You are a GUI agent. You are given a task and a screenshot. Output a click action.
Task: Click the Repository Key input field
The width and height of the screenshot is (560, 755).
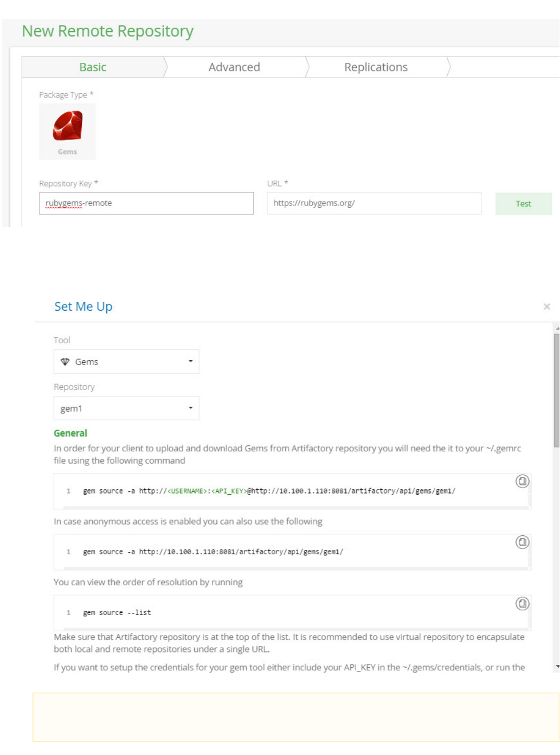(x=146, y=203)
